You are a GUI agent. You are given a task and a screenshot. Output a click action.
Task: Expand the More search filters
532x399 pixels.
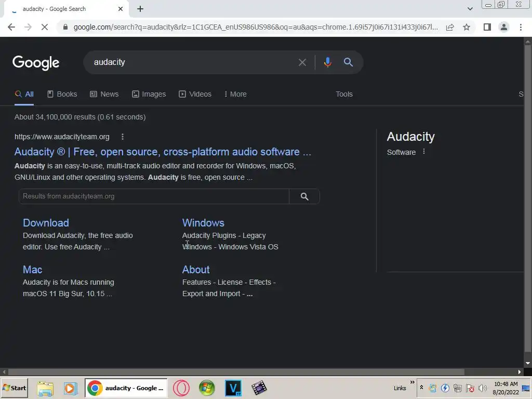coord(235,95)
